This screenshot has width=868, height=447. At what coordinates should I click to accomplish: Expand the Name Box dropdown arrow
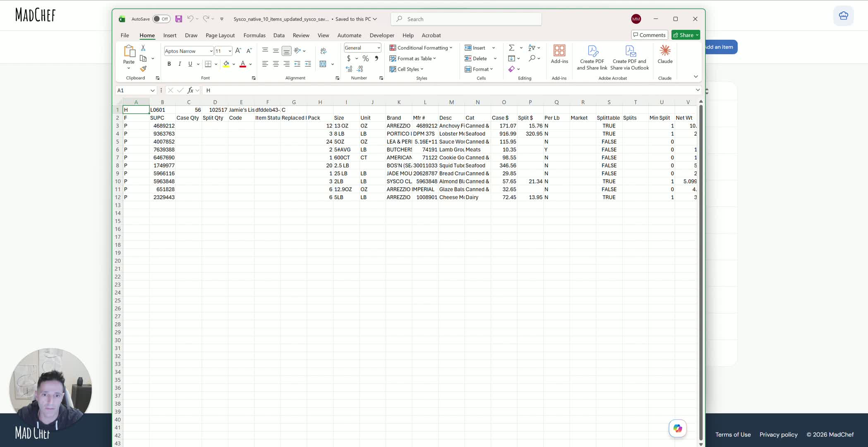point(152,90)
